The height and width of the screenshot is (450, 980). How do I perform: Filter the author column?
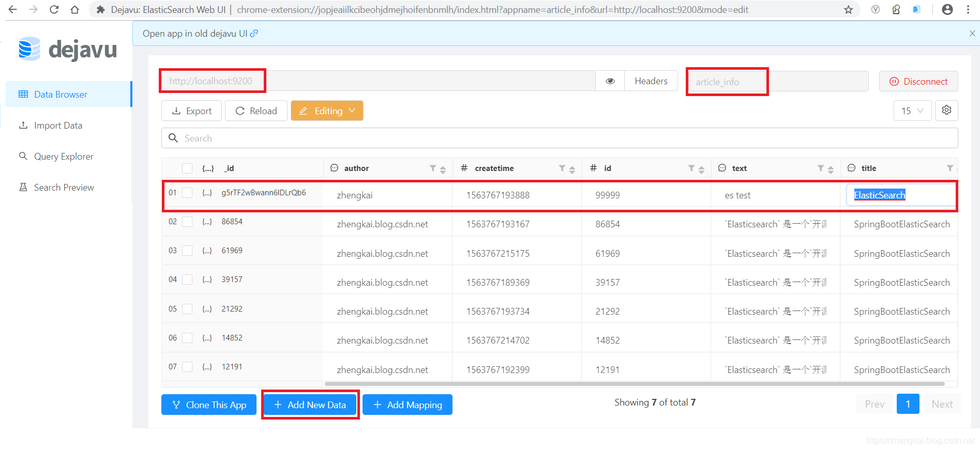click(433, 168)
